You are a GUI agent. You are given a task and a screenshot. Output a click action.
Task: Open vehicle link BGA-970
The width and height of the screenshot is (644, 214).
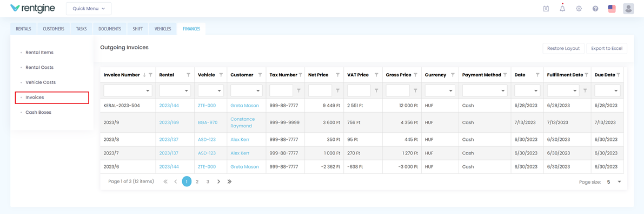pos(208,122)
